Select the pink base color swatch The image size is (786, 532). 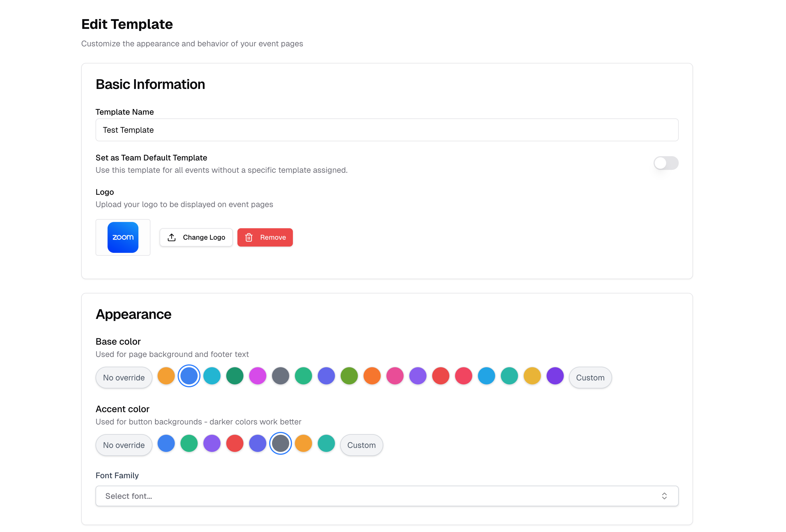coord(395,376)
